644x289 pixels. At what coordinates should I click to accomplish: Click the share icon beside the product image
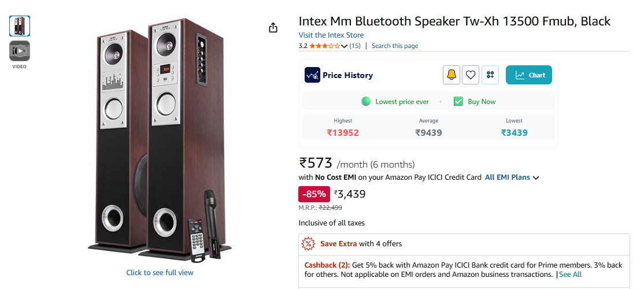coord(273,28)
